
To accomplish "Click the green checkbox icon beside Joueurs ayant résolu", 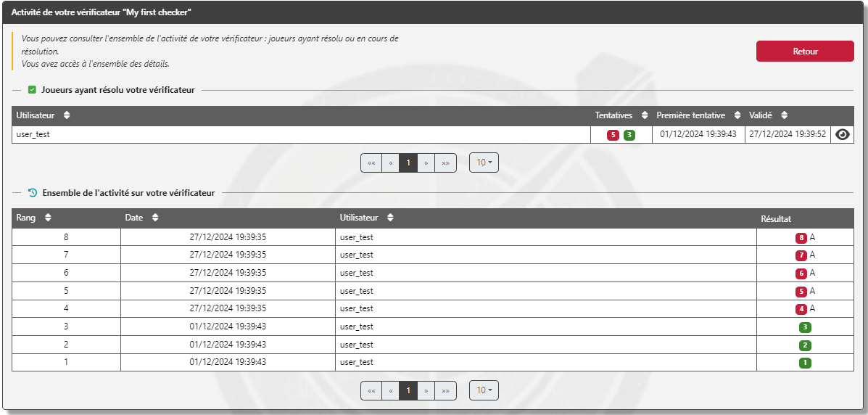I will click(32, 89).
